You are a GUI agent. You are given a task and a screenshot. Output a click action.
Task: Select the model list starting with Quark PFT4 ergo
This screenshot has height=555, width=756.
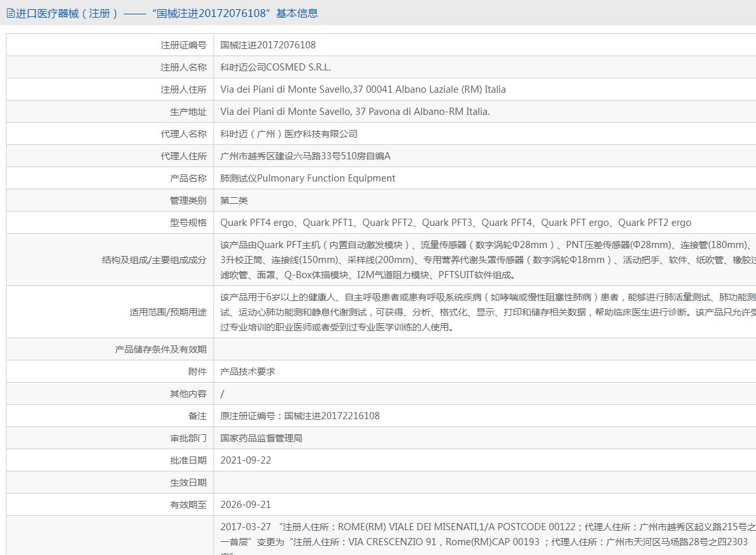point(456,223)
